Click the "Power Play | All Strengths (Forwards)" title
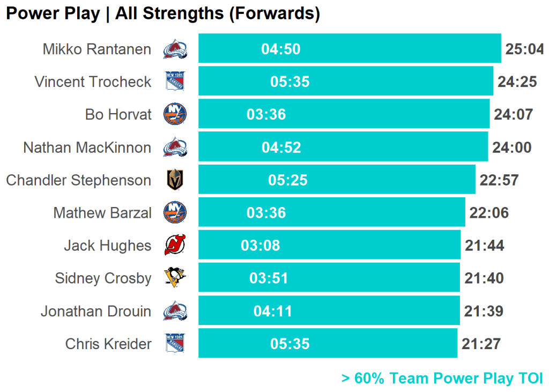This screenshot has width=549, height=392. [163, 14]
